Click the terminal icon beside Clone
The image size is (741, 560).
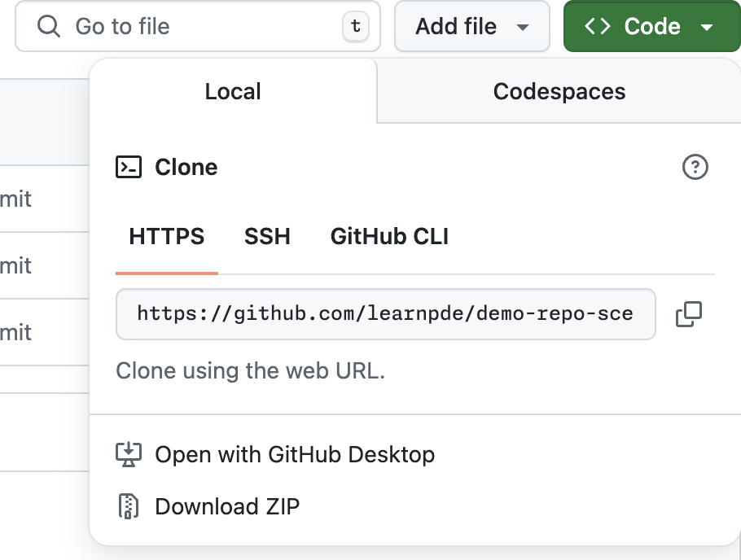point(129,168)
